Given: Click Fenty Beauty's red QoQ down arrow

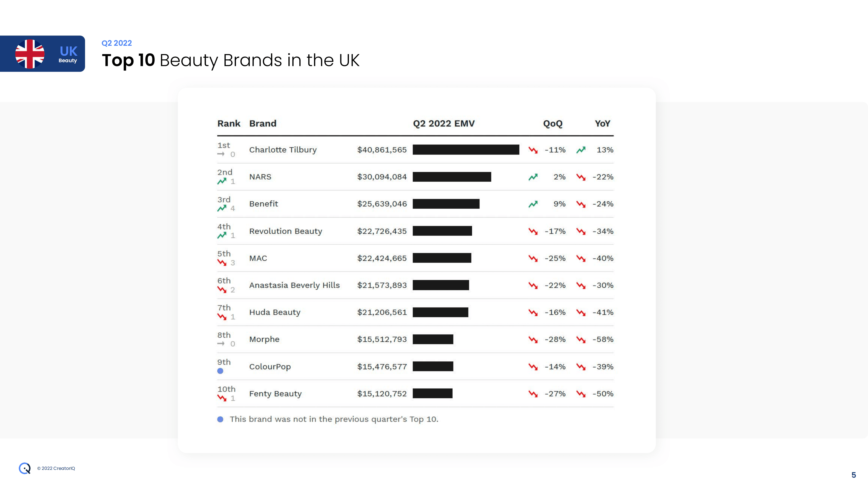Looking at the screenshot, I should tap(533, 394).
